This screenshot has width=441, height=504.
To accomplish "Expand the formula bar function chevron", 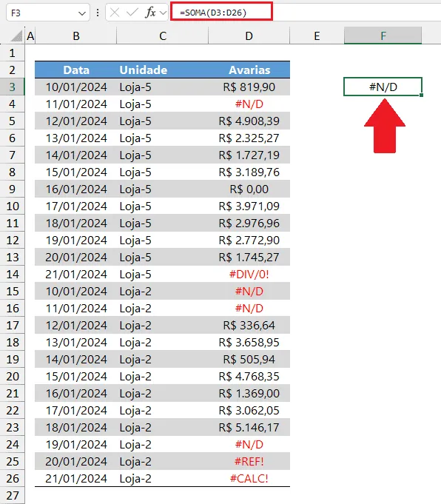I will click(x=164, y=13).
